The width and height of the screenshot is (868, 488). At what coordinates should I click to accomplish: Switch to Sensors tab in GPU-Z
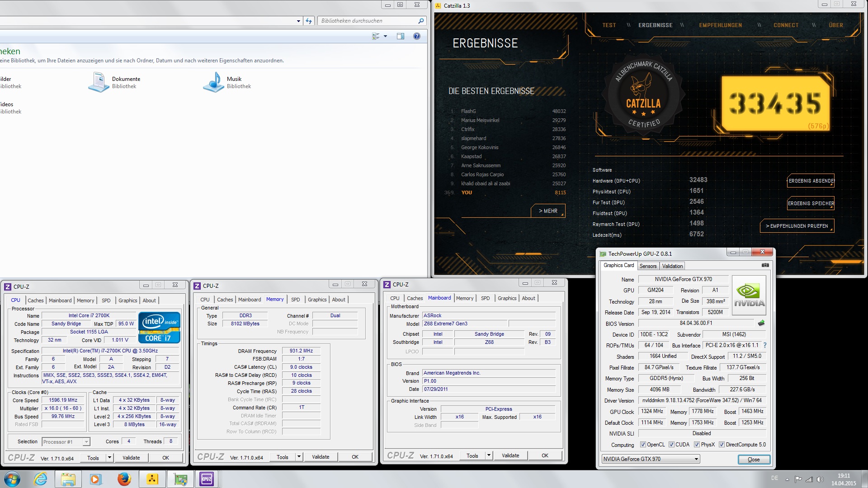648,266
